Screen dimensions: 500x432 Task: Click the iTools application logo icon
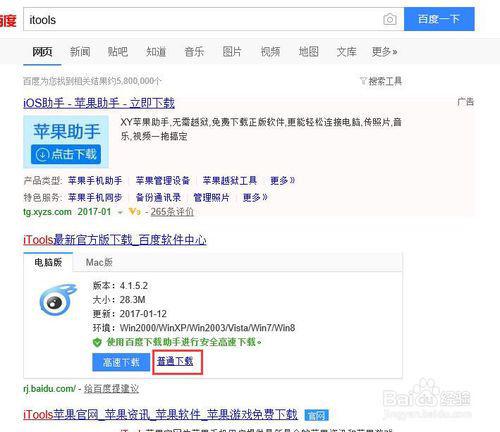59,300
